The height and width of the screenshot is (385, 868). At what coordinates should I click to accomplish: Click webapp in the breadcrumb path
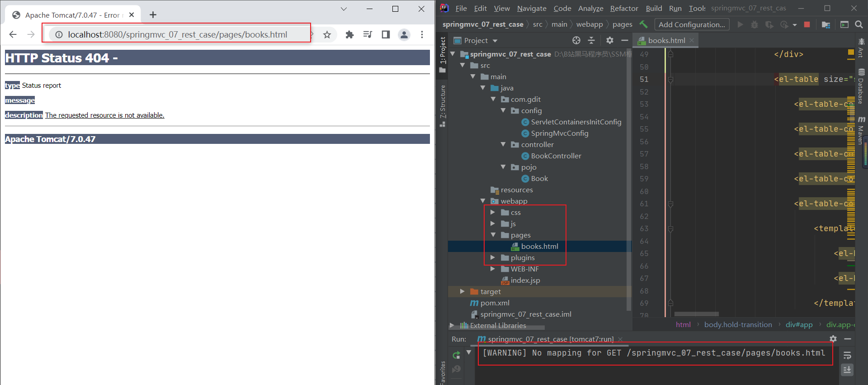590,24
